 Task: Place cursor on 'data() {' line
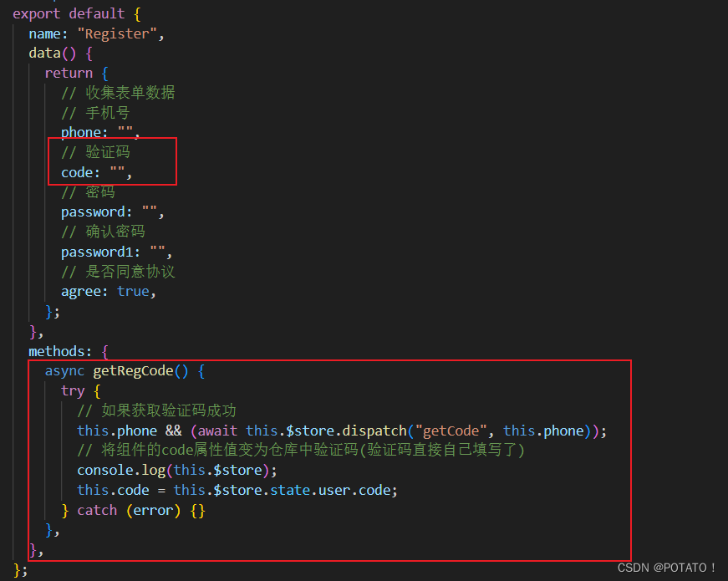[x=61, y=53]
